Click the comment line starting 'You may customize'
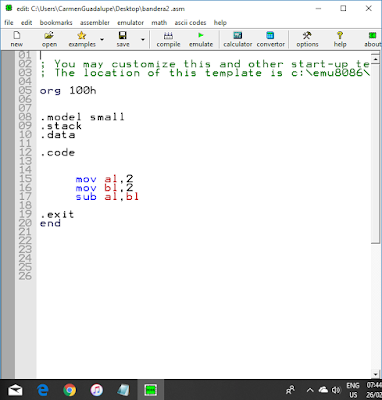This screenshot has height=400, width=382. coord(205,64)
